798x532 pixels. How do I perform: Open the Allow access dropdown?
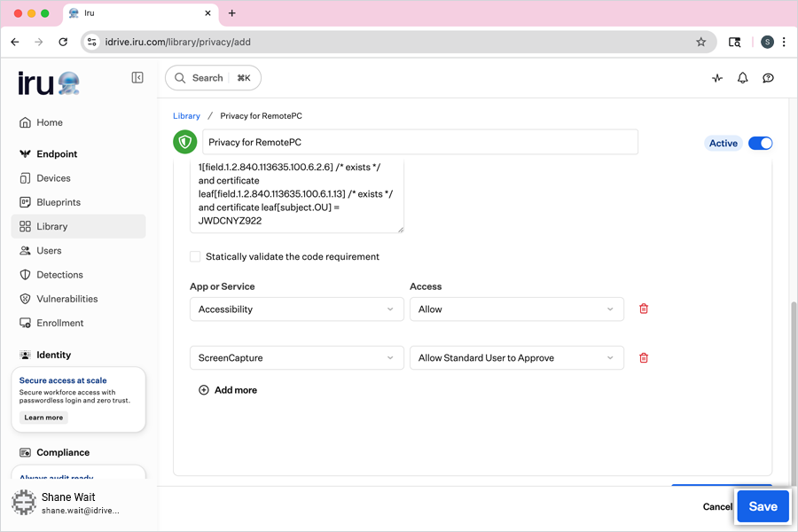pos(516,309)
